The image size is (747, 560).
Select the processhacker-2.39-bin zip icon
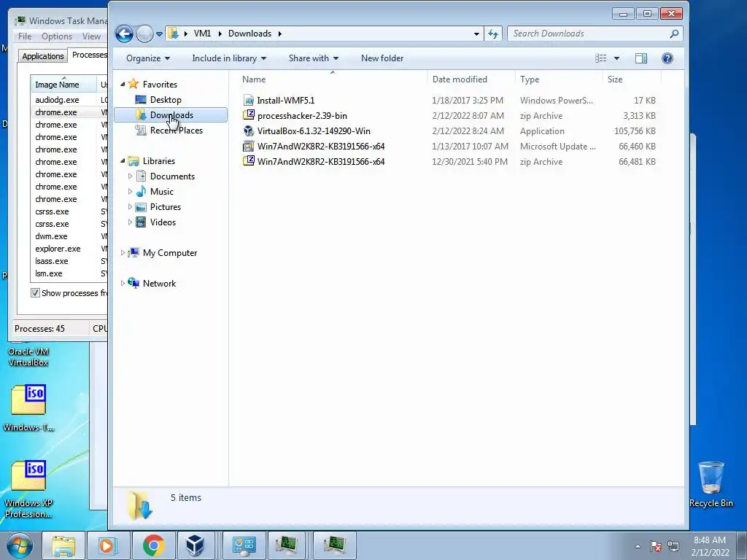click(248, 115)
